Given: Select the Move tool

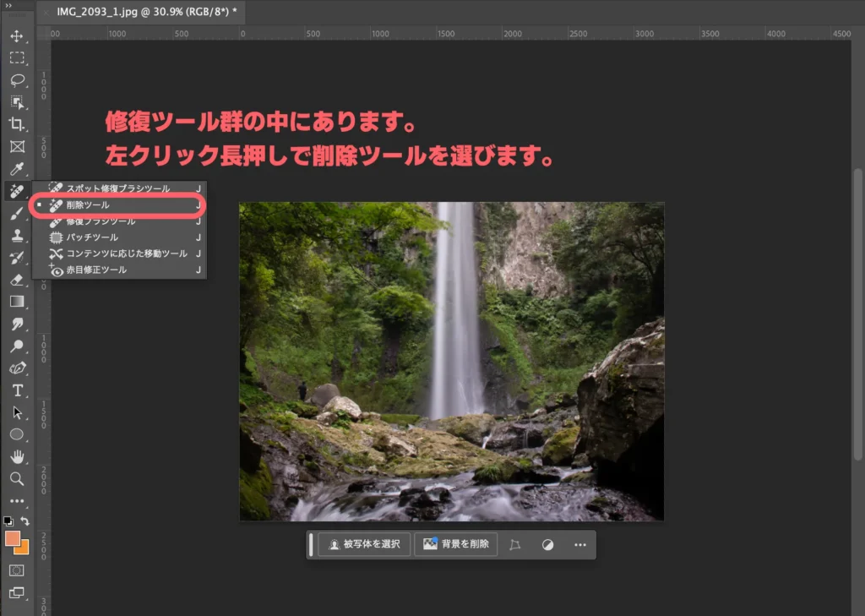Looking at the screenshot, I should tap(16, 36).
